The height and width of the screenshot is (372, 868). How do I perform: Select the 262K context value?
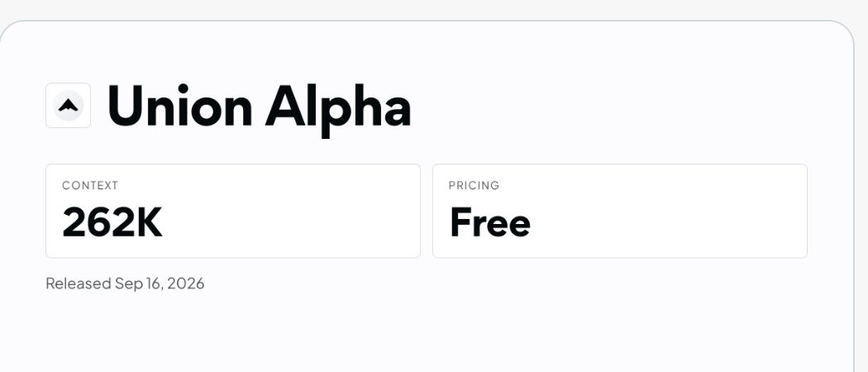click(x=112, y=222)
